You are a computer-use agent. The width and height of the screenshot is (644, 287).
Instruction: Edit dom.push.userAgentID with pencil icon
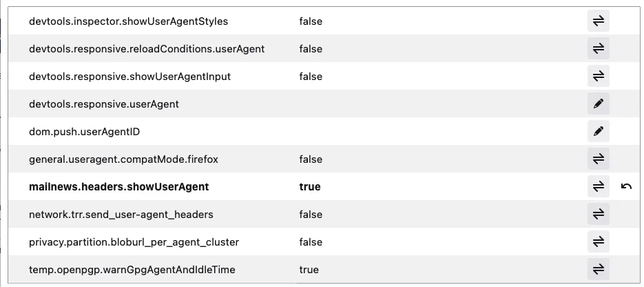(x=599, y=131)
